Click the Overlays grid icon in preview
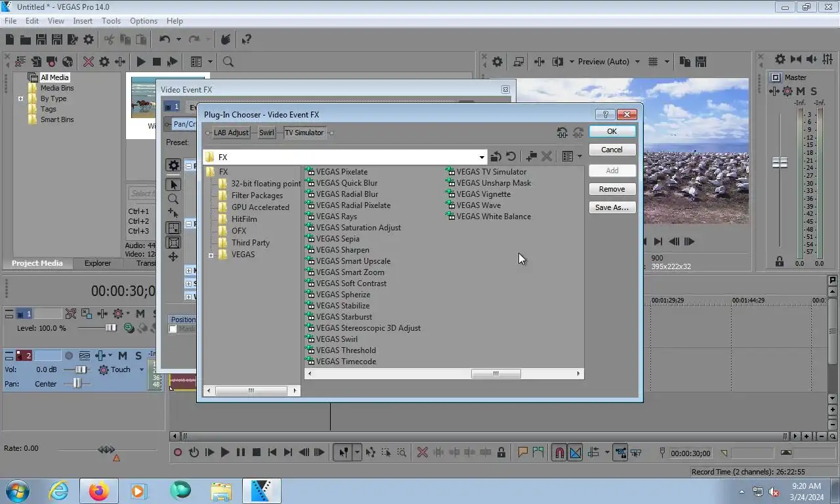 [x=653, y=62]
